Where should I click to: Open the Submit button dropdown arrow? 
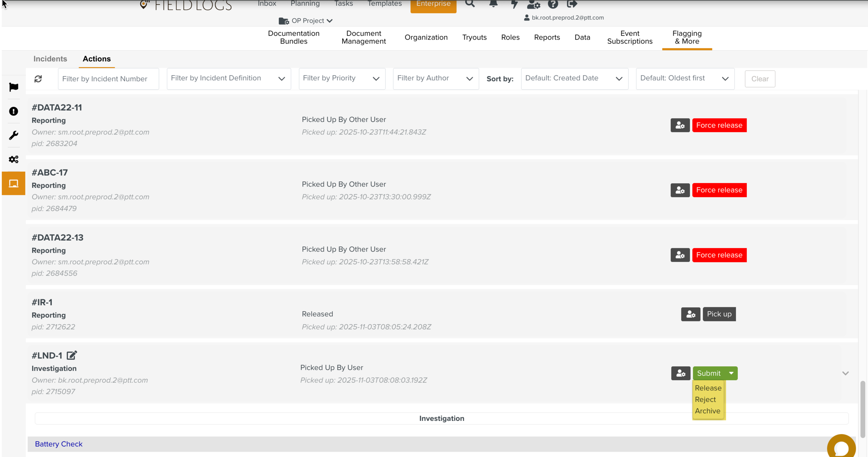[x=731, y=373]
